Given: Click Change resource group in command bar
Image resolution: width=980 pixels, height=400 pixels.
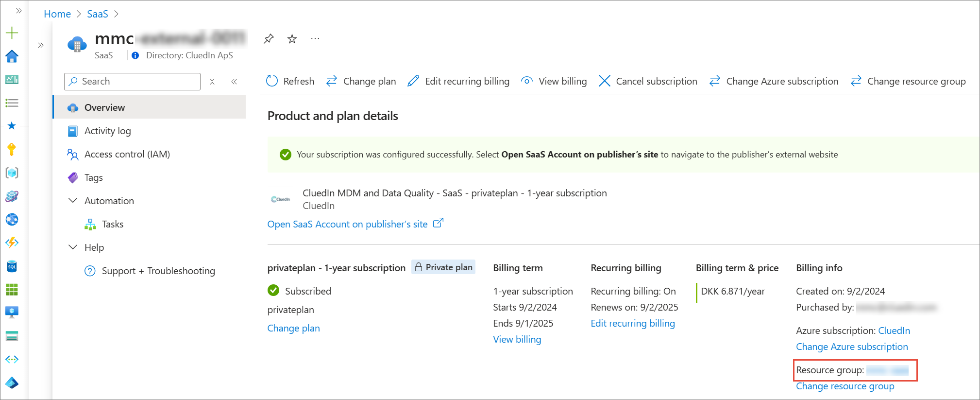Looking at the screenshot, I should click(908, 81).
